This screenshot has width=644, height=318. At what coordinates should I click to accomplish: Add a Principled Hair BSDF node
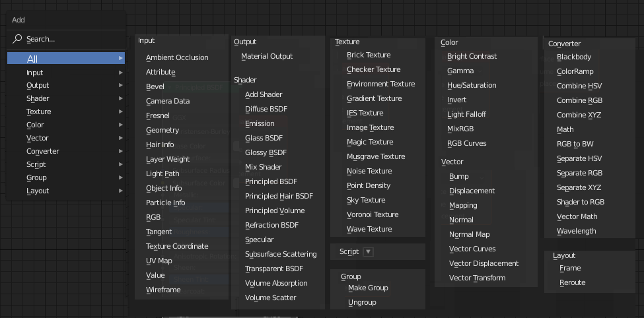(x=279, y=196)
